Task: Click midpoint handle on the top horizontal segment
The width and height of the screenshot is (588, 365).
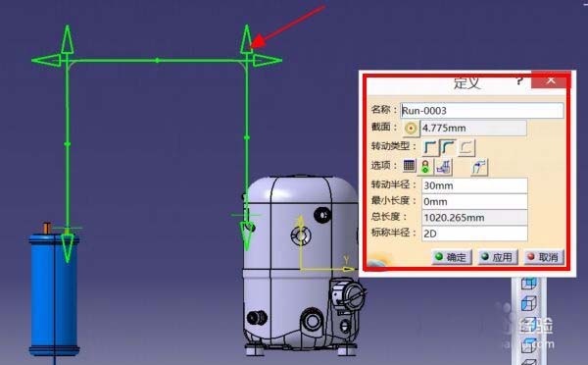Action: [157, 60]
